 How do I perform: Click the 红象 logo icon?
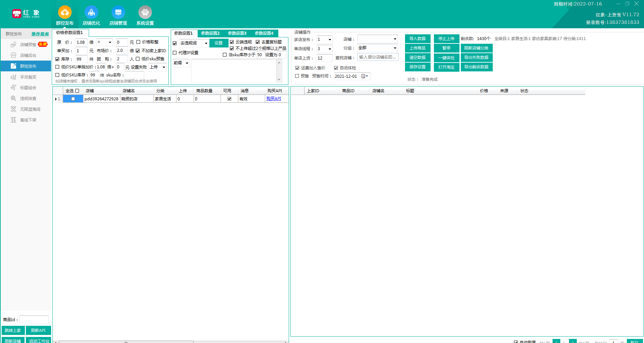click(16, 13)
